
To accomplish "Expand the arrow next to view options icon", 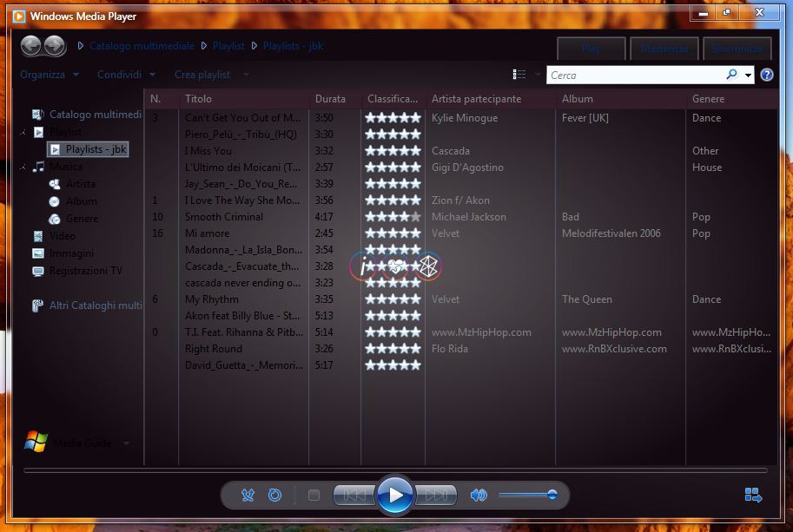I will pos(537,75).
